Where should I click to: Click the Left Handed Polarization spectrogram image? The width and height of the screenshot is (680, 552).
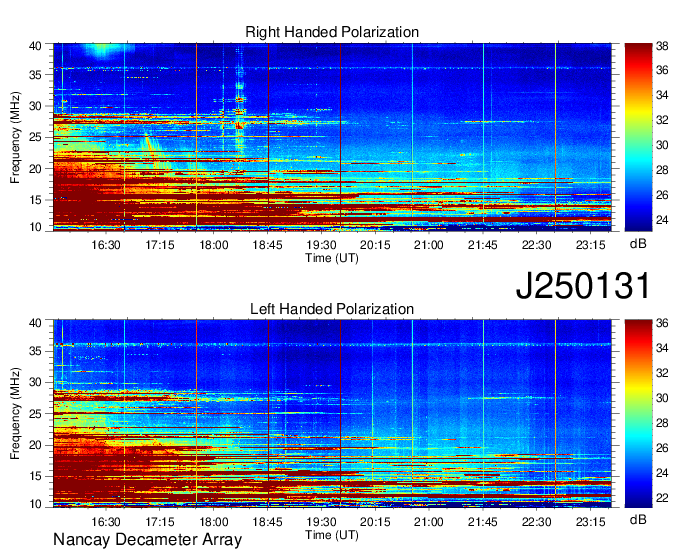(x=332, y=414)
